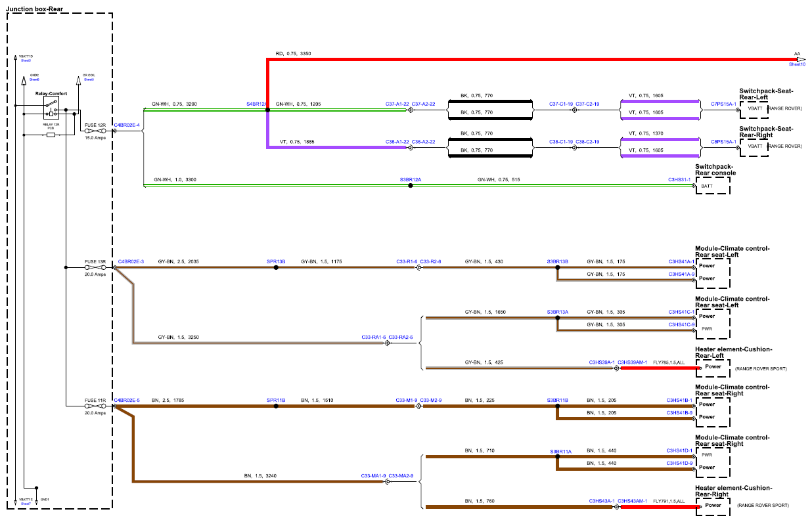Click the FUSE 12R fuse symbol

click(x=96, y=130)
